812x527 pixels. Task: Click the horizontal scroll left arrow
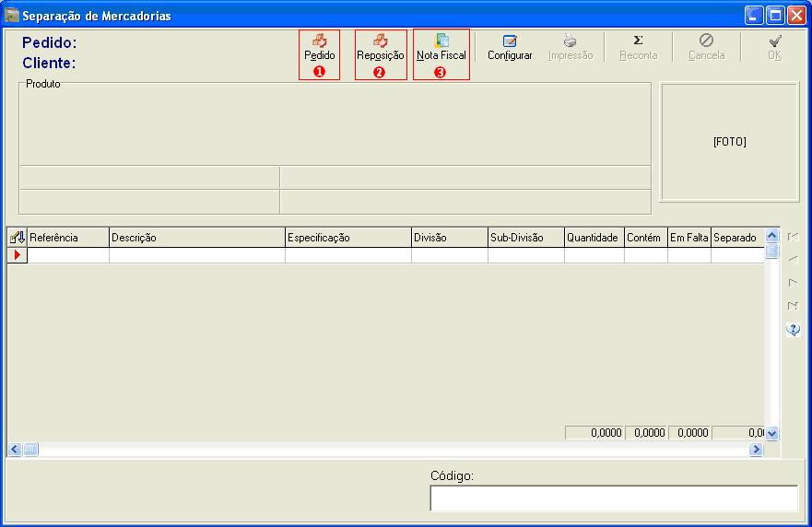click(x=15, y=449)
